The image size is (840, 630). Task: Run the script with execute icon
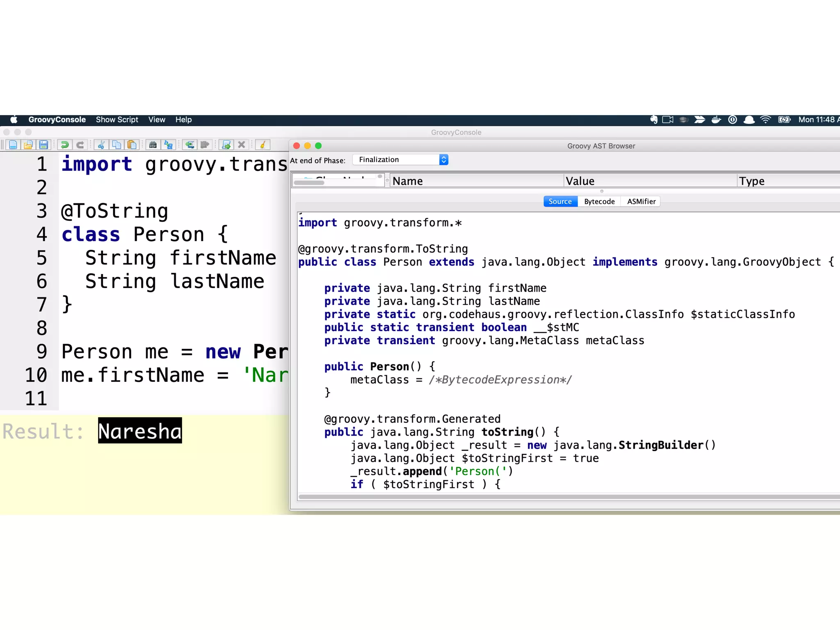coord(226,145)
